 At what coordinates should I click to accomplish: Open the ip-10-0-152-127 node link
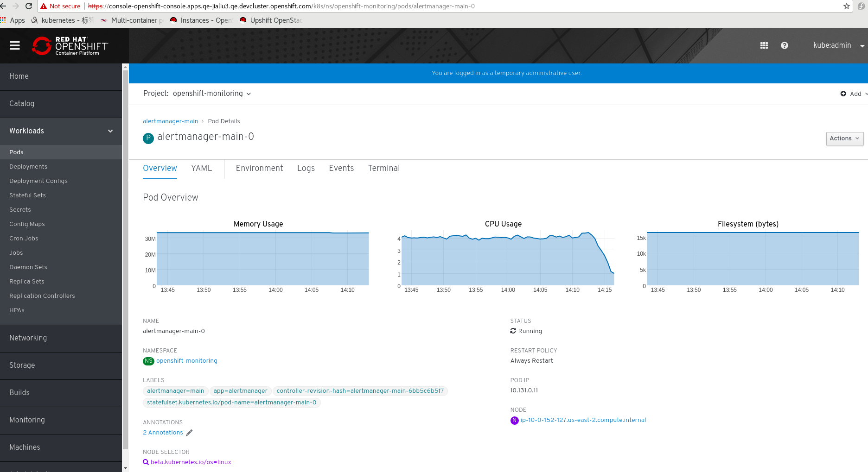[x=583, y=420]
